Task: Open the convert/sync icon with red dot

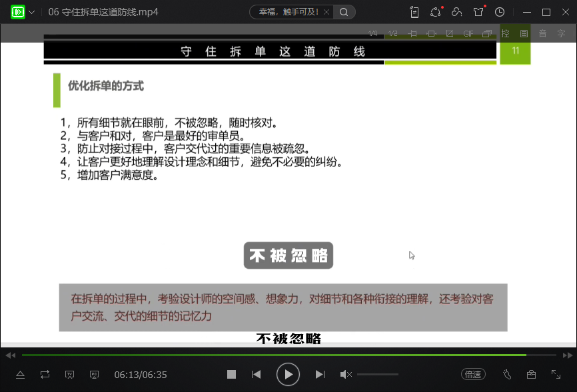Action: tap(436, 12)
